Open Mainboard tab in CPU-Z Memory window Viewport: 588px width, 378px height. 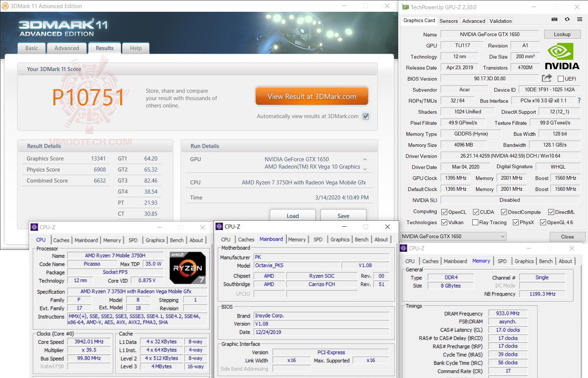455,261
